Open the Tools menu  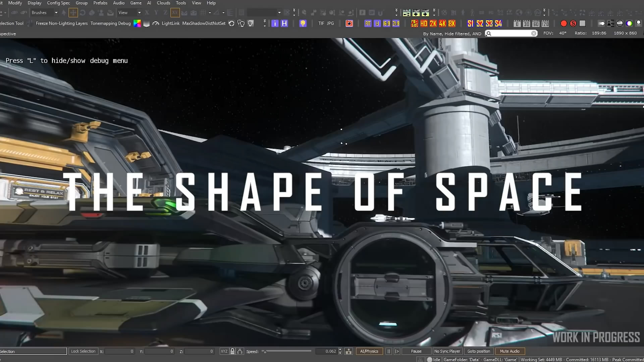tap(181, 3)
